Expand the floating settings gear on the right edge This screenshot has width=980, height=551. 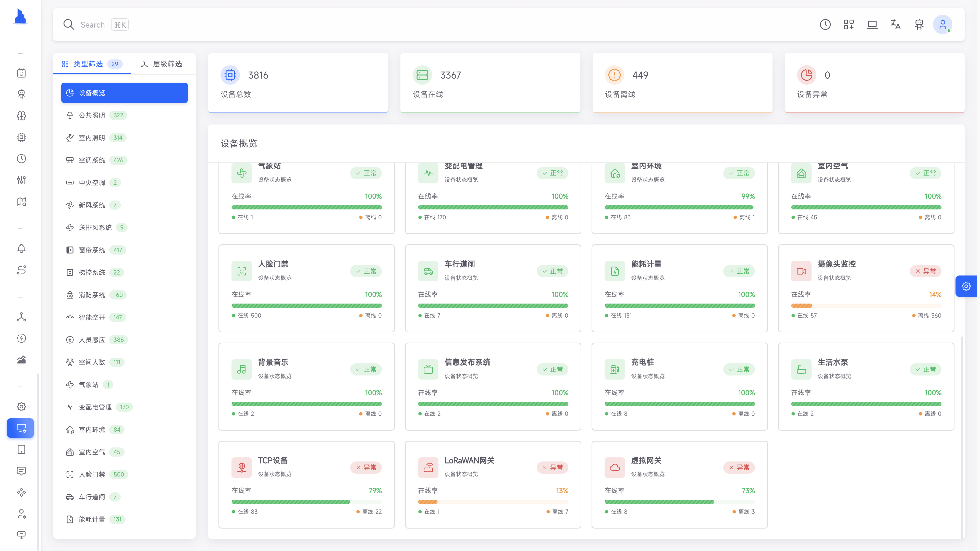[x=966, y=286]
